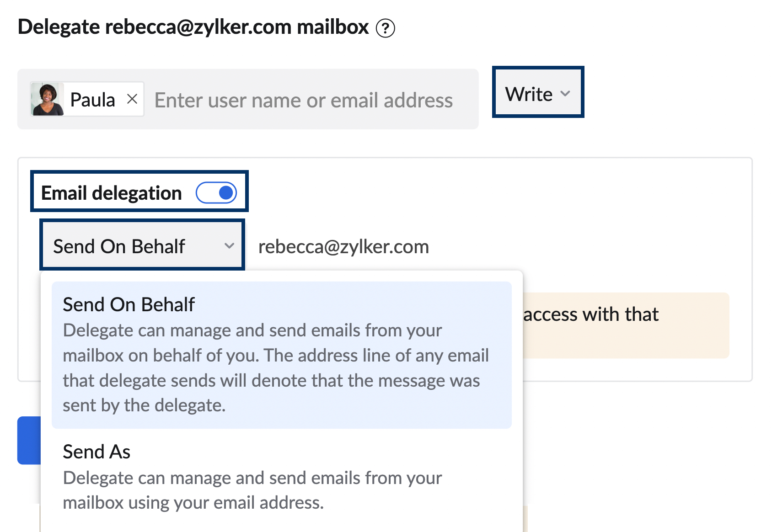The width and height of the screenshot is (772, 532).
Task: Click the Delegate mailbox heading
Action: coord(193,27)
